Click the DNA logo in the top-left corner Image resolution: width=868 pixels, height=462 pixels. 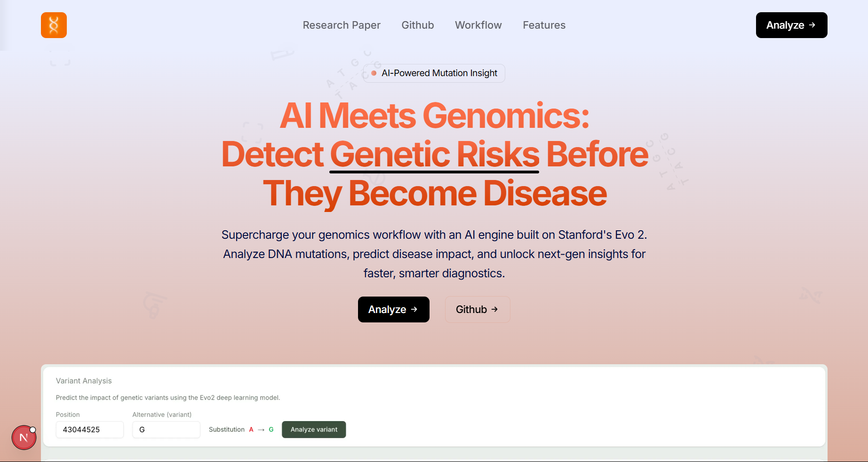[x=54, y=25]
